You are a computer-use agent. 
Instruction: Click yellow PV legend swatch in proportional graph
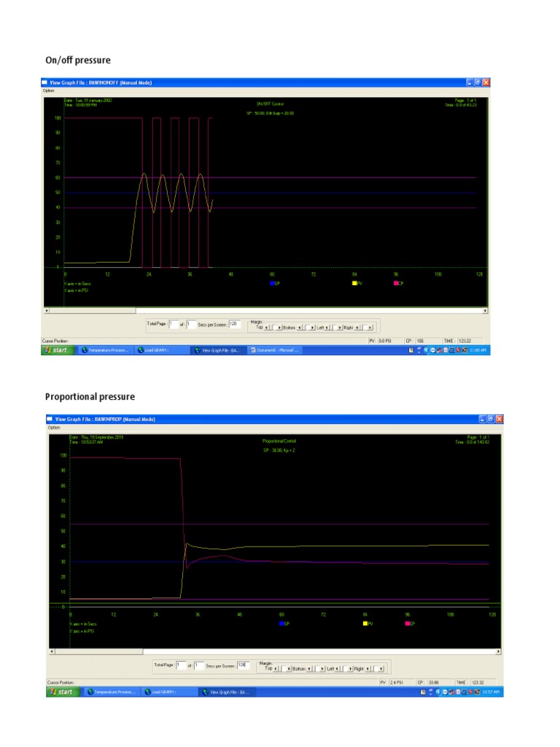click(x=365, y=624)
